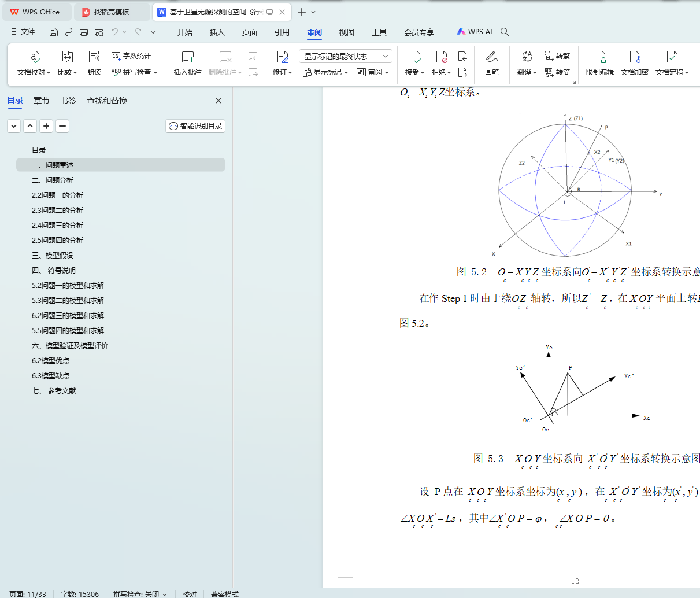Click the Document Encryption (文档加密) icon
The height and width of the screenshot is (598, 700).
(x=634, y=57)
